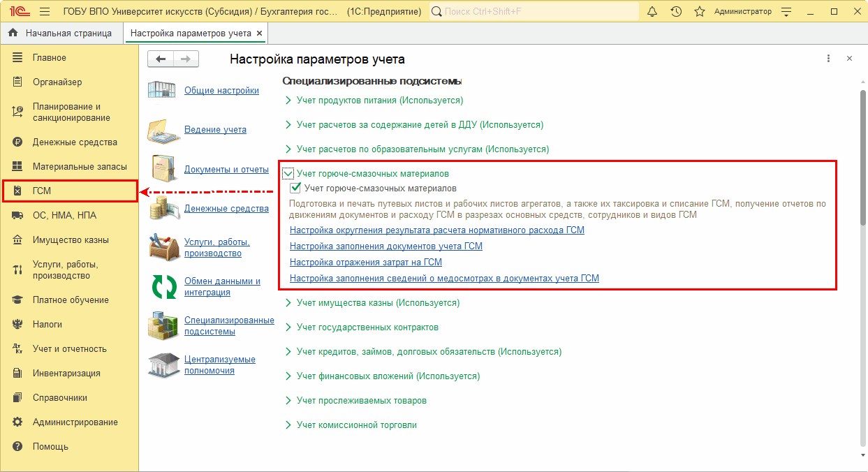Viewport: 868px width, 472px height.
Task: Open the history clock icon
Action: (676, 12)
